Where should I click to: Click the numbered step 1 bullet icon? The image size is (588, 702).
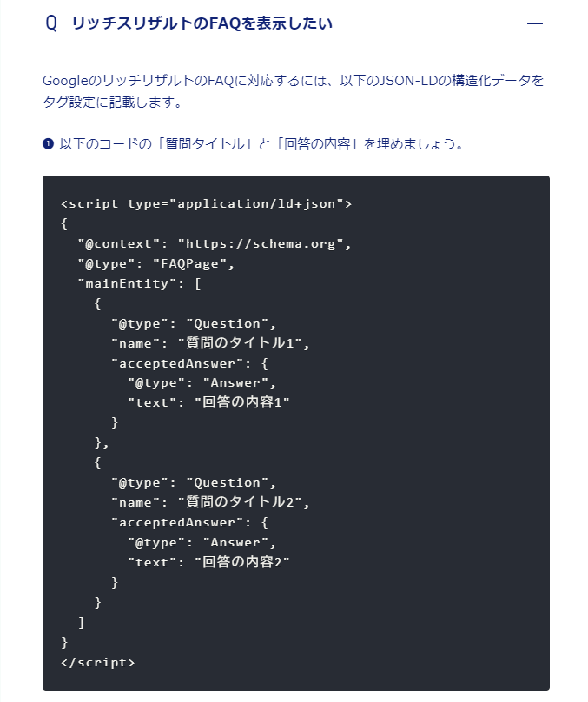pos(48,143)
